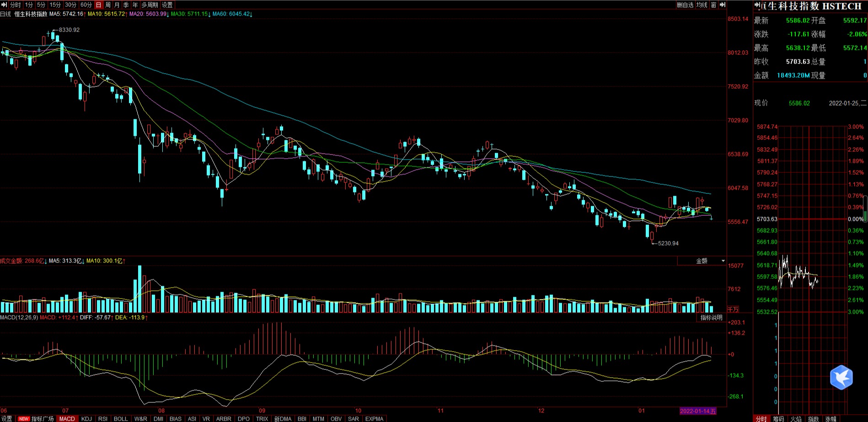Select the SAR indicator tab
Image resolution: width=868 pixels, height=422 pixels.
click(x=354, y=419)
